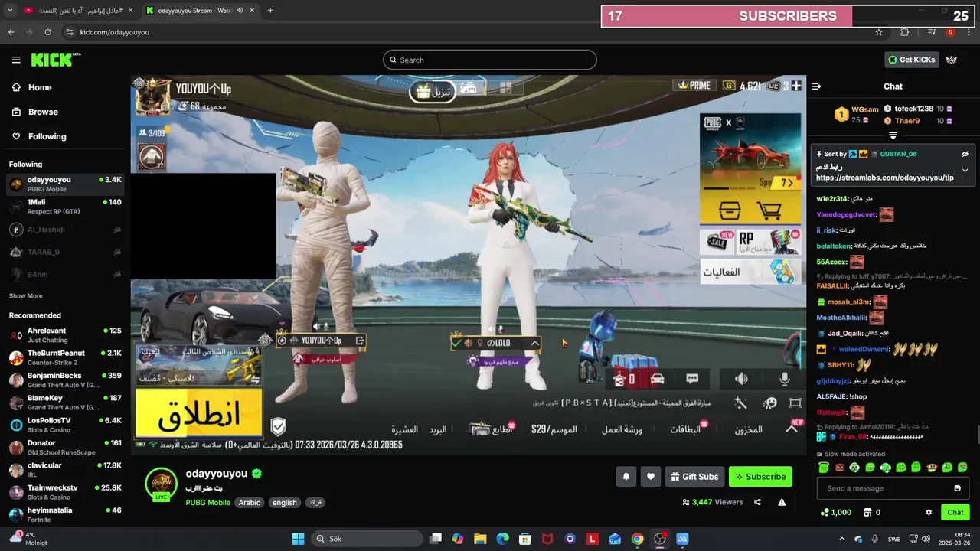Share the stream via share icon
The width and height of the screenshot is (980, 551).
click(x=757, y=502)
